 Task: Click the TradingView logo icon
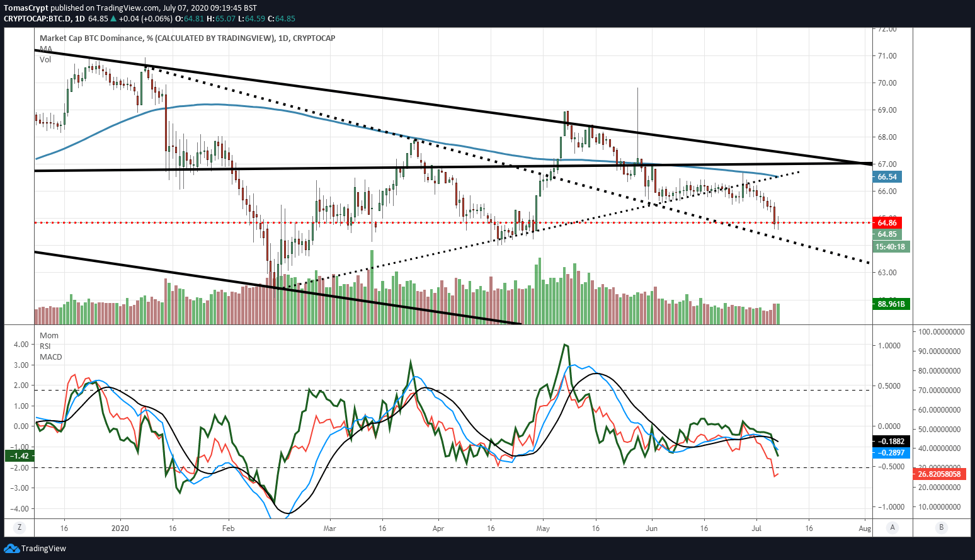pyautogui.click(x=11, y=549)
